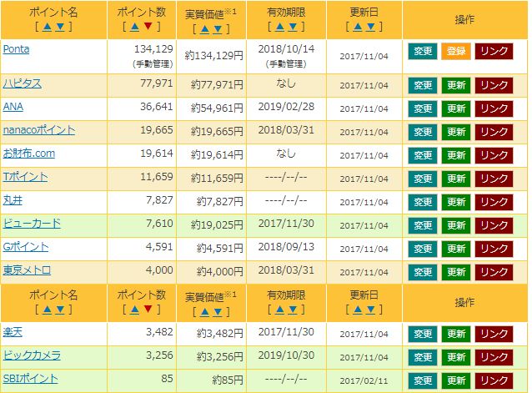532x393 pixels.
Task: Open the SBIポイント link
Action: click(30, 379)
